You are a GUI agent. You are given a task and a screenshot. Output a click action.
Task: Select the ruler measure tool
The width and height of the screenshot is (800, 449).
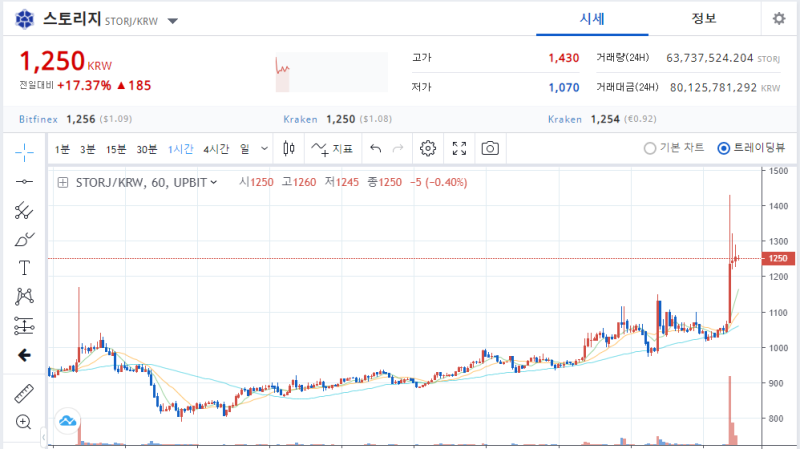point(24,393)
